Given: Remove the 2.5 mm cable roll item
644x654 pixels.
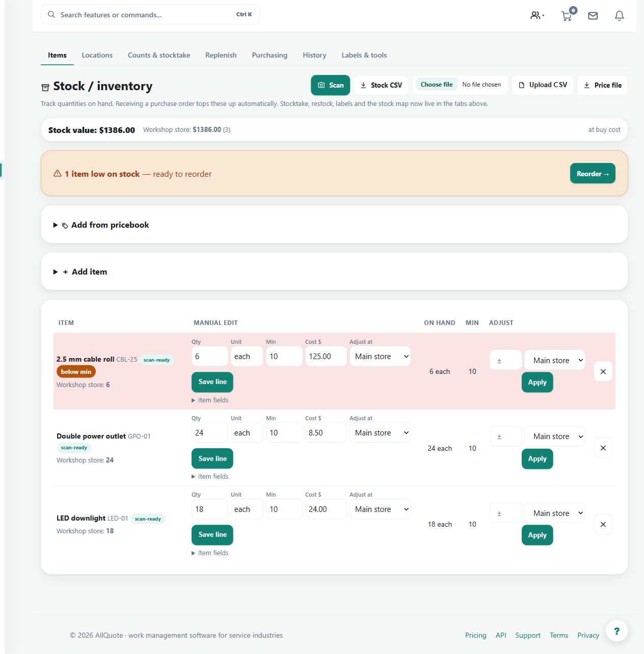Looking at the screenshot, I should [x=603, y=371].
